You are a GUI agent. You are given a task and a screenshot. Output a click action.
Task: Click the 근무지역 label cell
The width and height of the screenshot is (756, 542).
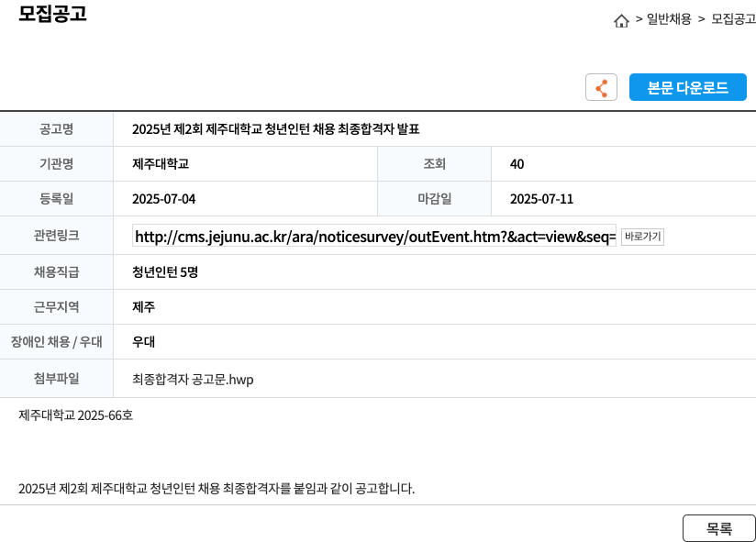(x=56, y=307)
